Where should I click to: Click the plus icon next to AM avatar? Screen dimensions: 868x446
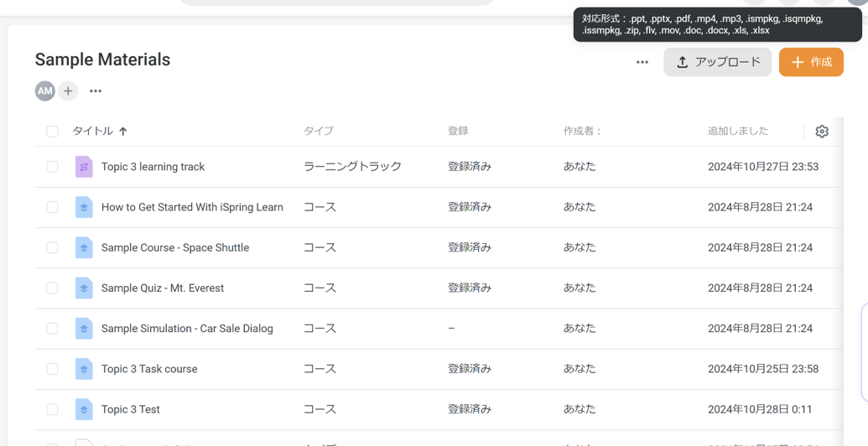click(x=68, y=91)
